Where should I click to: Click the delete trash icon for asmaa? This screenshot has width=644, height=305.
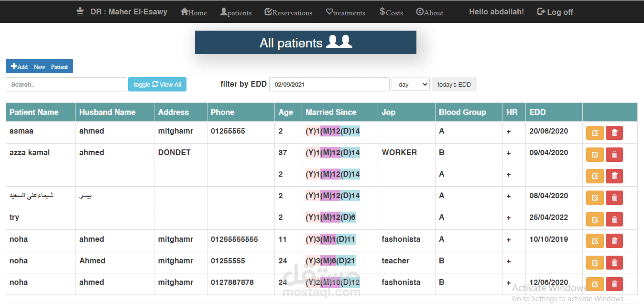[614, 133]
